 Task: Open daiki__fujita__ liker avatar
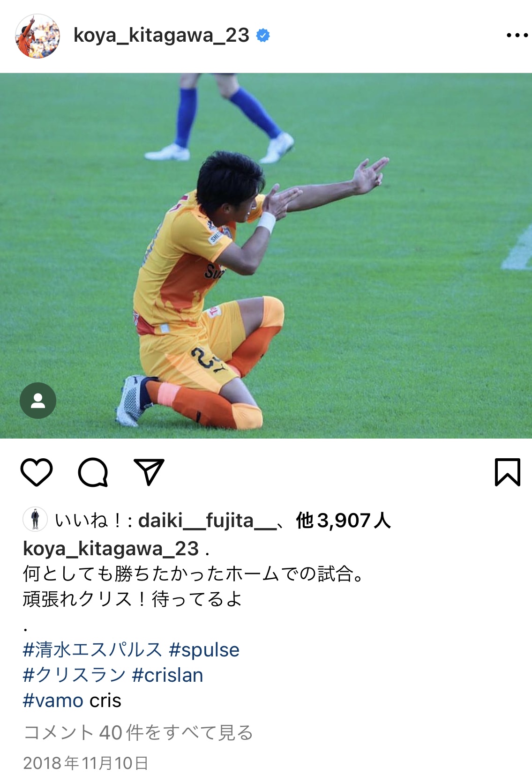[x=35, y=519]
